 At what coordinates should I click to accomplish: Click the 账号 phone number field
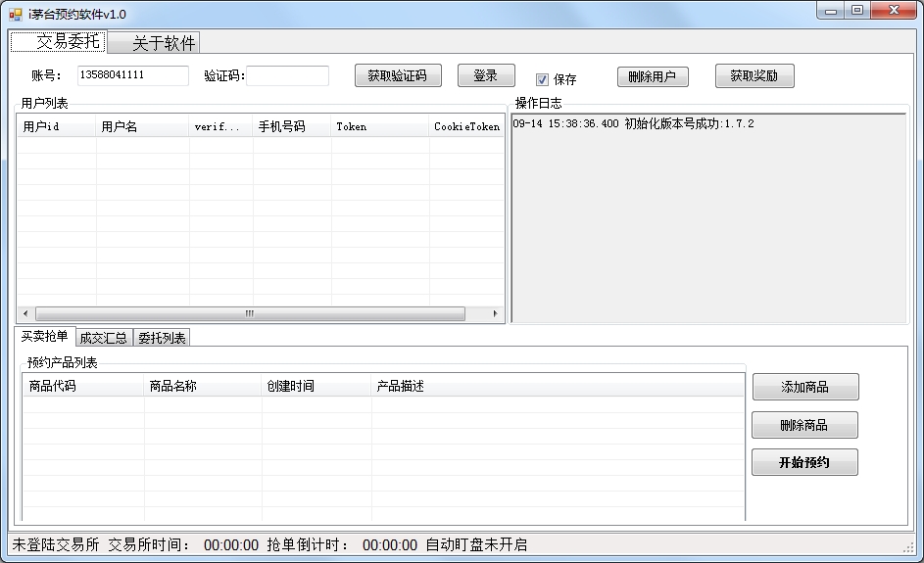pos(132,75)
